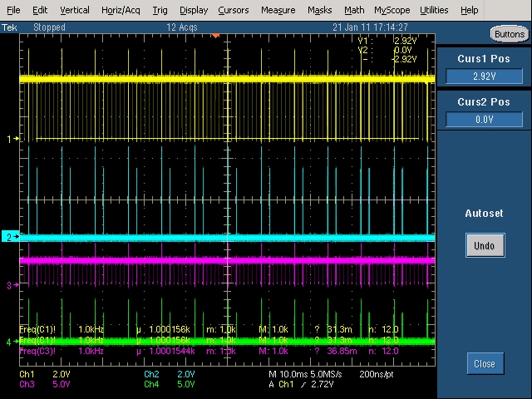Click the Autoset panel label
This screenshot has height=399, width=532.
point(484,214)
